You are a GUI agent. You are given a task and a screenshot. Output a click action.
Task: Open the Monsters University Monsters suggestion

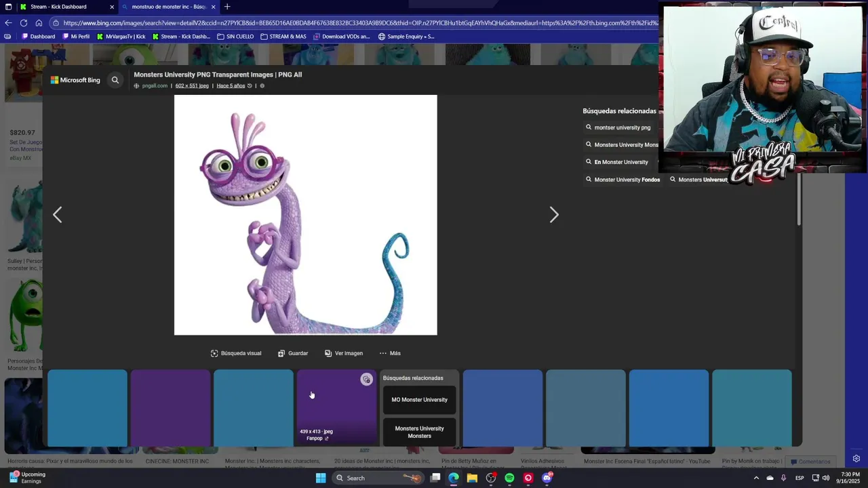point(419,432)
